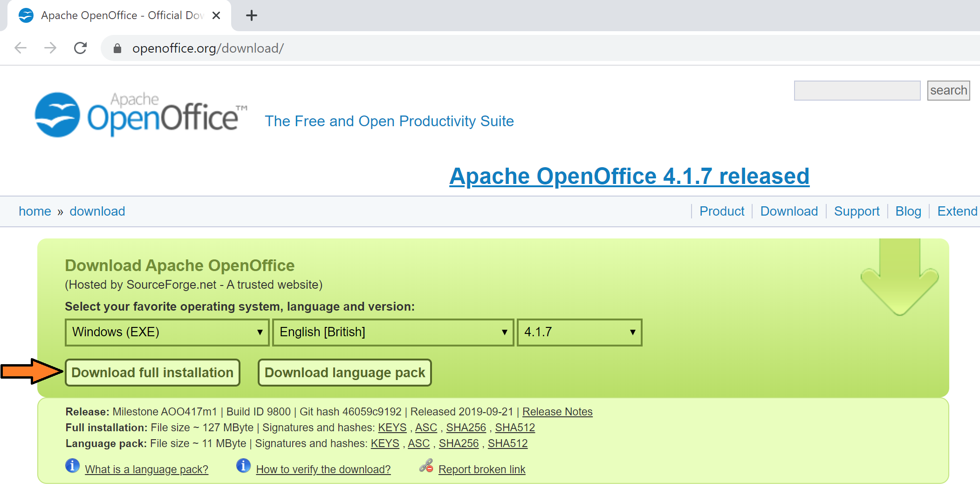Open the Product menu item
The width and height of the screenshot is (980, 489).
(x=721, y=211)
